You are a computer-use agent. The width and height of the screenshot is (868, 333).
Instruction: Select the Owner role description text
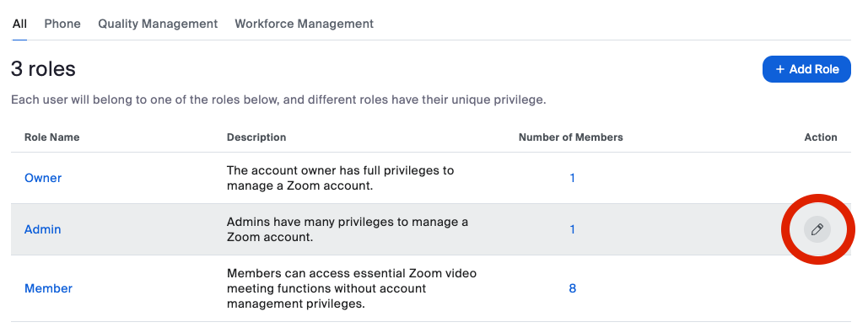(x=340, y=178)
